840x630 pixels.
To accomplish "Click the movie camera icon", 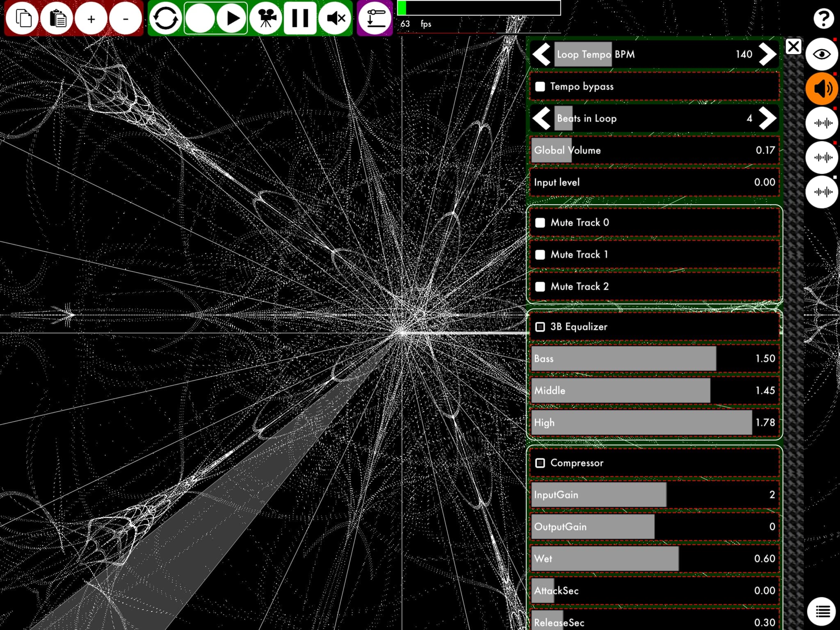I will tap(266, 18).
